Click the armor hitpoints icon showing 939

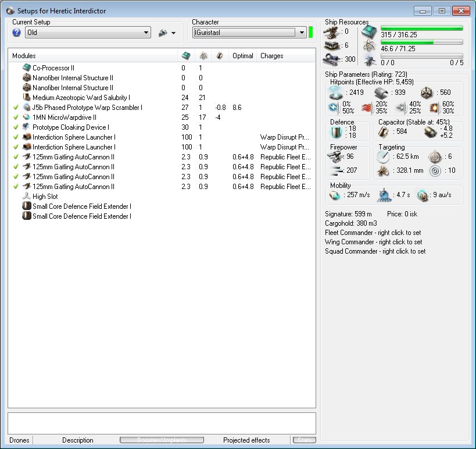[x=381, y=92]
